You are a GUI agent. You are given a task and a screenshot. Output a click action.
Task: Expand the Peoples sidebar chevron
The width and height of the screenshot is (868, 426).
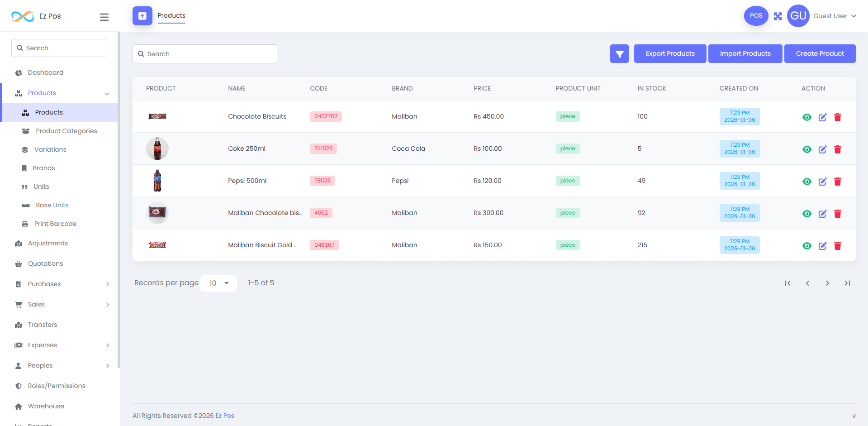point(108,366)
